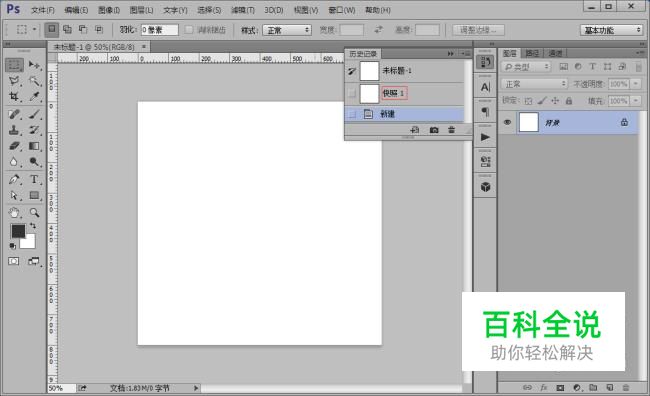Select the Gradient tool
Screen dimensions: 650x396
[x=34, y=146]
